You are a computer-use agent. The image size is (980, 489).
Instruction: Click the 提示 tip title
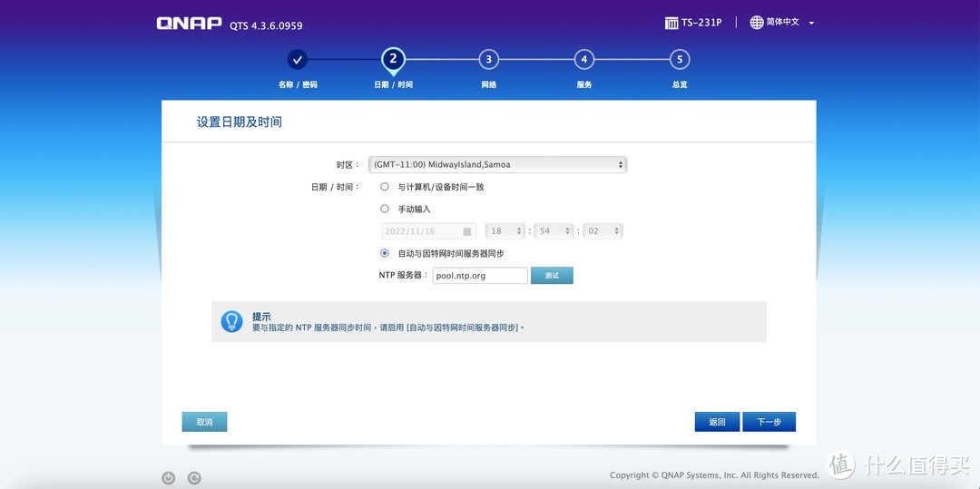(261, 317)
